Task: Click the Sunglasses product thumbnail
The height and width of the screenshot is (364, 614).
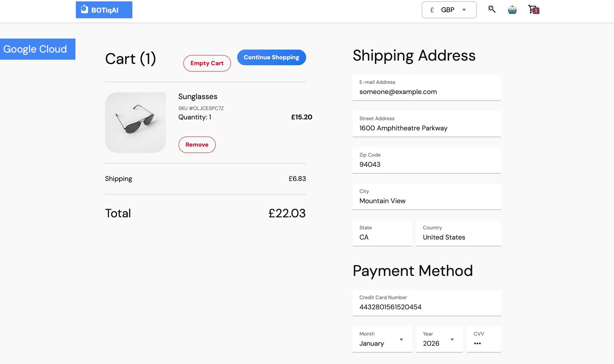Action: [135, 123]
